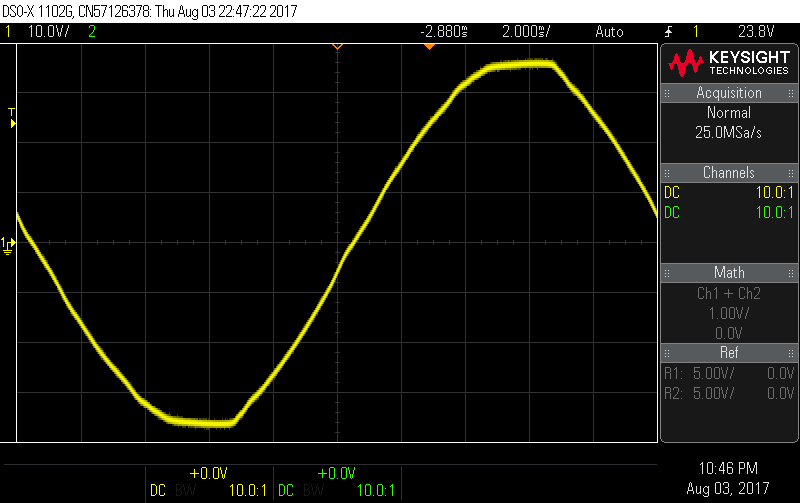This screenshot has width=800, height=503.
Task: Click the solid orange trigger position marker
Action: click(x=430, y=47)
